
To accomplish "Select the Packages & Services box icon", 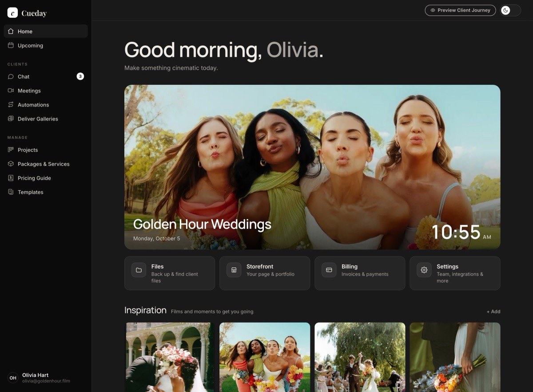I will pyautogui.click(x=11, y=164).
